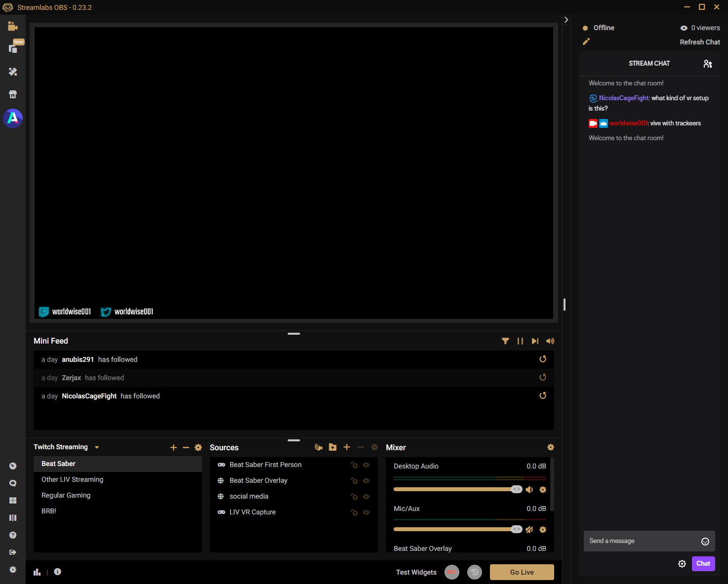The image size is (728, 584).
Task: Open Mixer advanced settings gear
Action: click(x=551, y=447)
